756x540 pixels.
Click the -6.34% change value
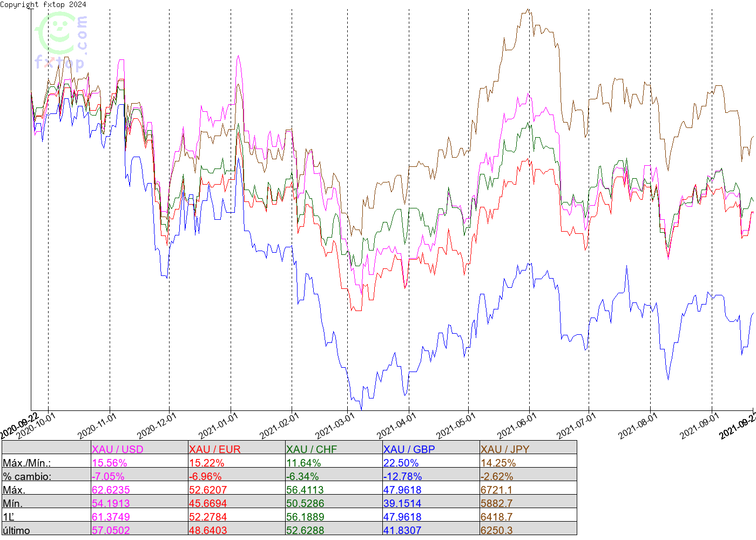(x=302, y=477)
